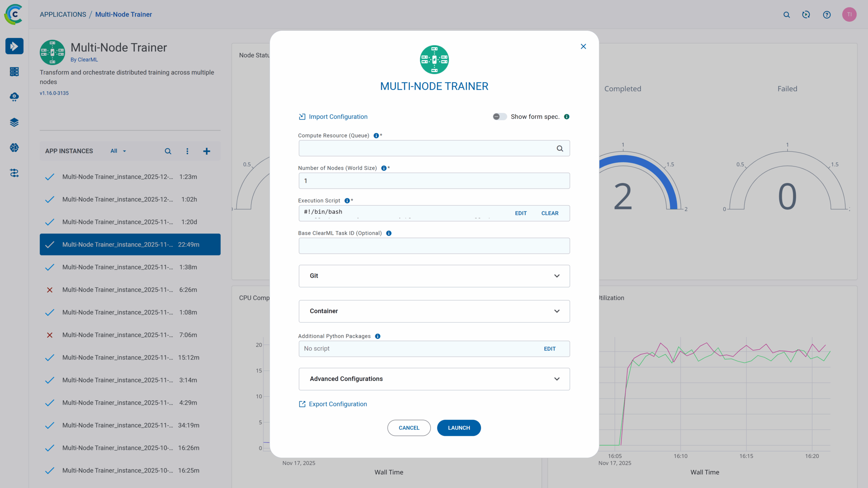
Task: Expand the Git section
Action: (x=434, y=276)
